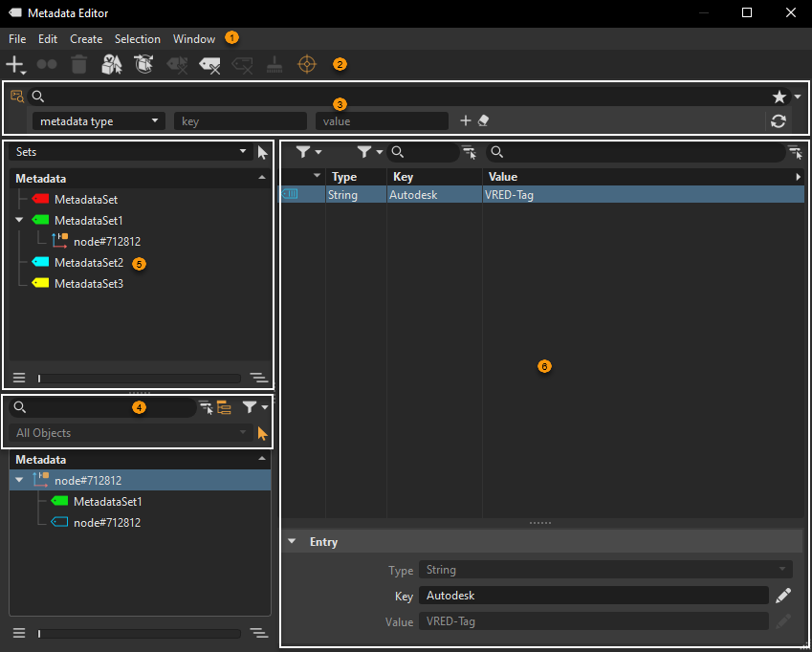Screen dimensions: 812x652
Task: Open the metadata type dropdown
Action: click(x=96, y=120)
